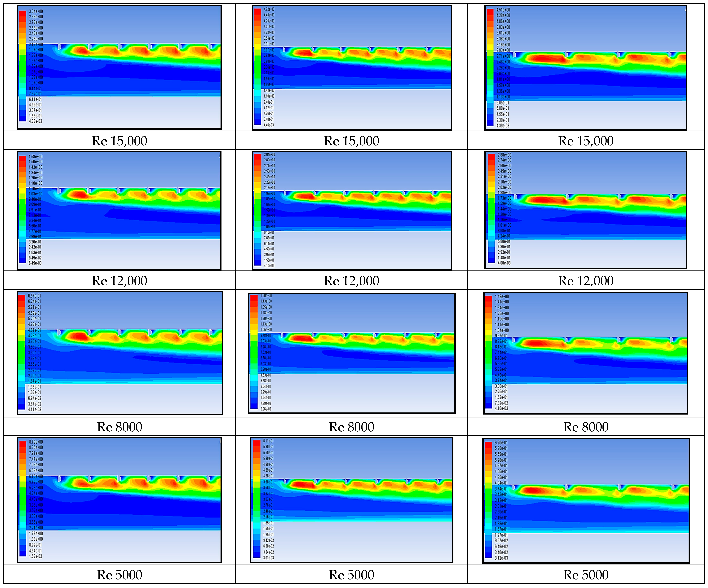Click red swatch beside 4.72e+00 legend value
This screenshot has width=708, height=588.
click(258, 11)
